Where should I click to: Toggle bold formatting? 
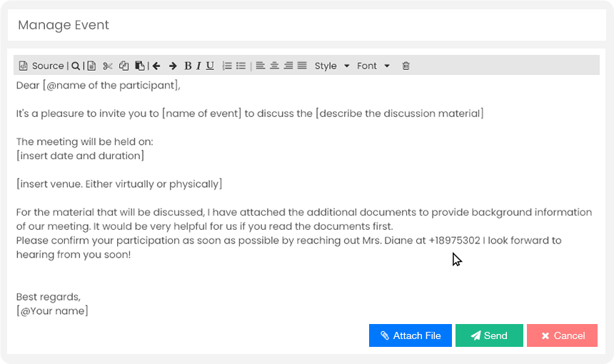tap(188, 66)
